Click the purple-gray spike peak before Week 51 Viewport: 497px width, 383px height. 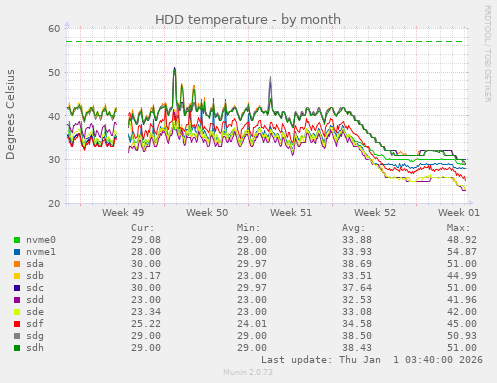point(270,77)
